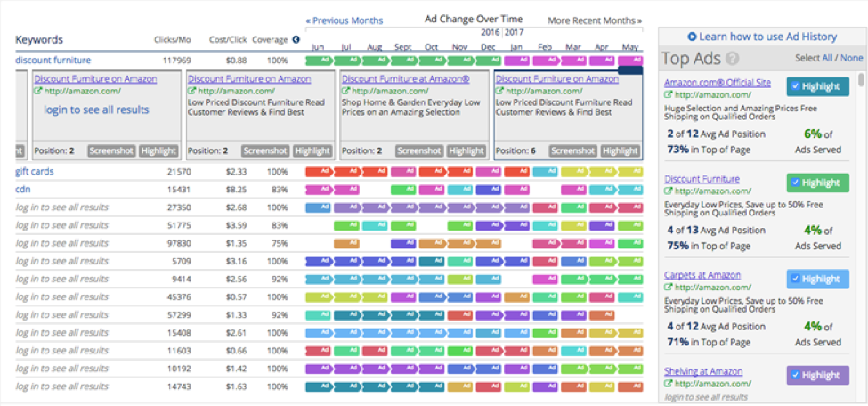
Task: Open the cdn keyword link
Action: (x=22, y=189)
